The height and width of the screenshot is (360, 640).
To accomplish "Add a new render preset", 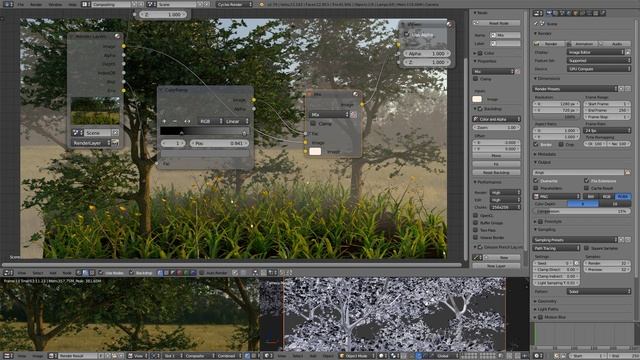I will (622, 89).
